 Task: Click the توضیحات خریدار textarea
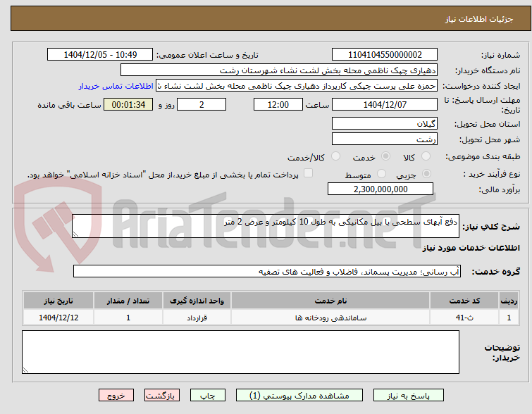click(240, 352)
